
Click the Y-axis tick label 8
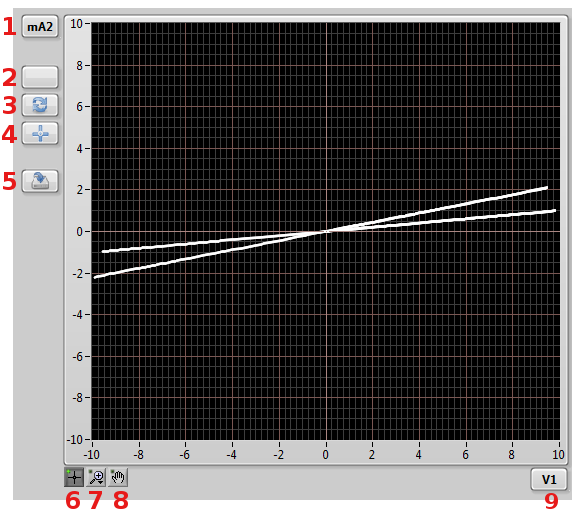pos(80,66)
